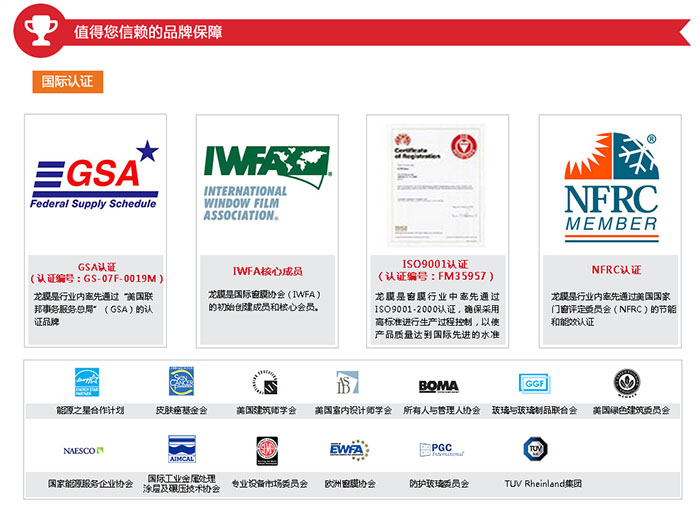Click the 值得您信赖的品牌保障 banner title
This screenshot has width=700, height=508.
click(148, 32)
